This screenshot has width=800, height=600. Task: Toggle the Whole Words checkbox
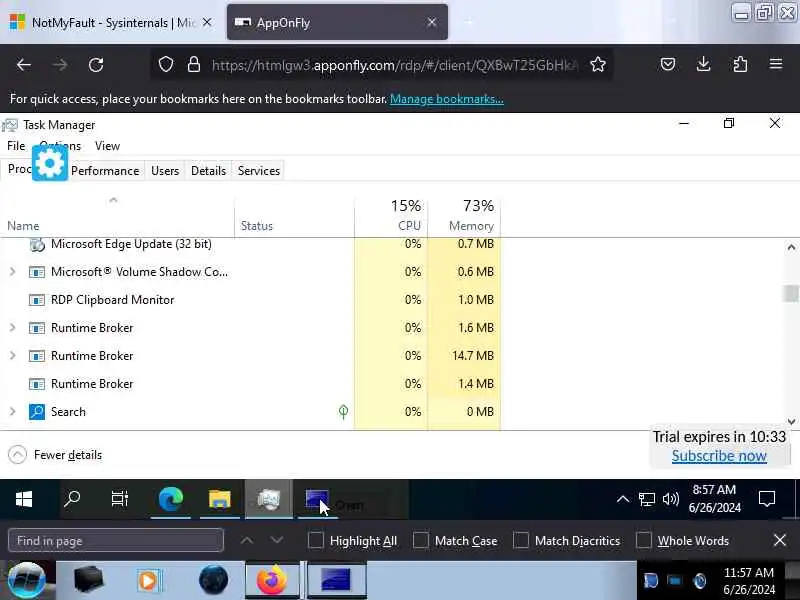click(643, 540)
